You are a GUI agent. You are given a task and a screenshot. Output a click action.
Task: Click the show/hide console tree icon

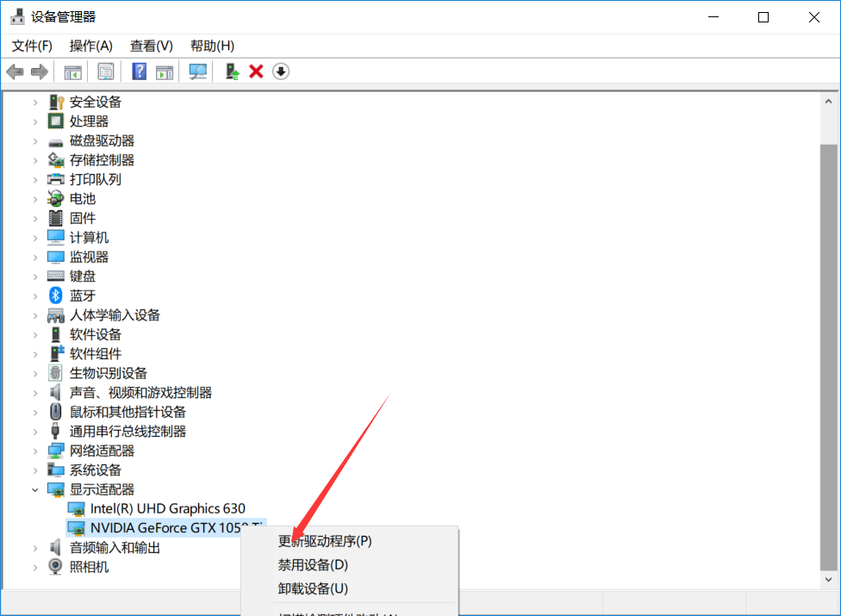coord(72,72)
